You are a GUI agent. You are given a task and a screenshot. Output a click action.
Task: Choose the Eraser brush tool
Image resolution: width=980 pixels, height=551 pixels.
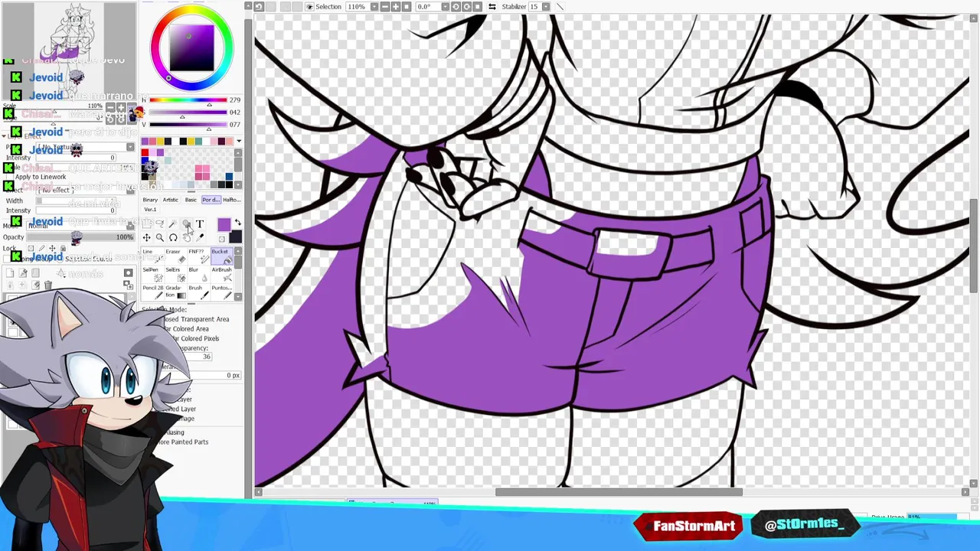(176, 256)
